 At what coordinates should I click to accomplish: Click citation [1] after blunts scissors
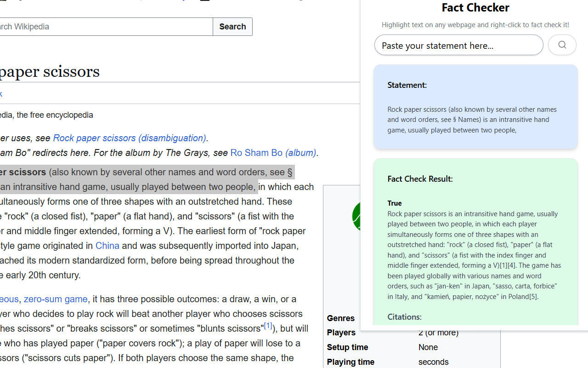coord(268,325)
